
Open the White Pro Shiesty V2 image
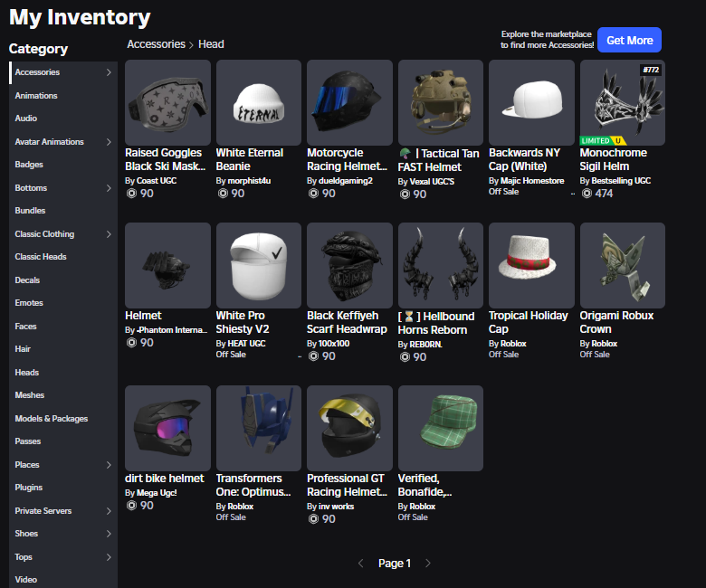pyautogui.click(x=259, y=265)
